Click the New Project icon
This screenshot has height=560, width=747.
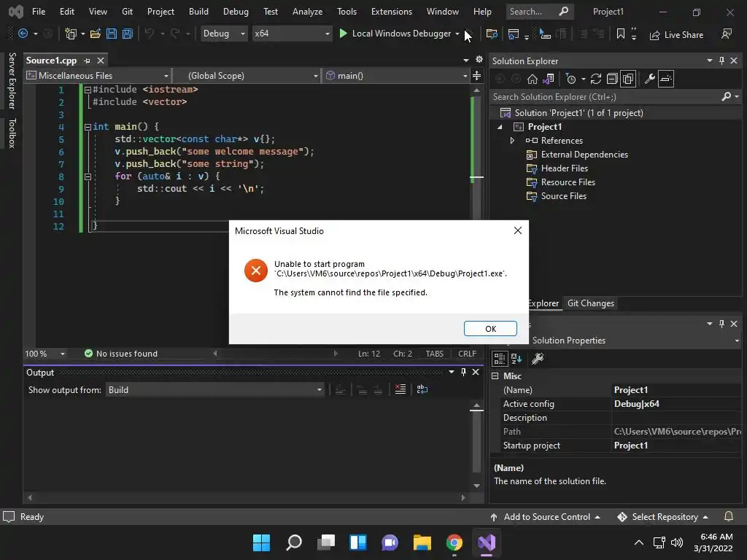pyautogui.click(x=71, y=34)
